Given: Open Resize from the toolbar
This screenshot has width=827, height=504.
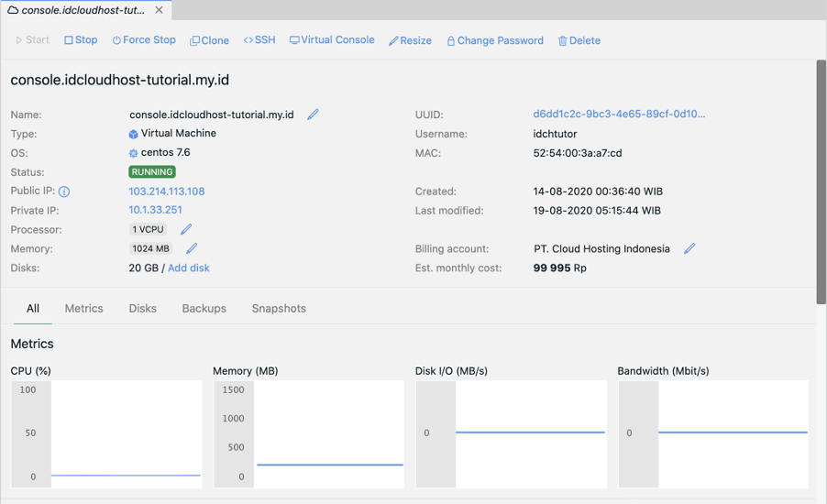Looking at the screenshot, I should (x=411, y=40).
